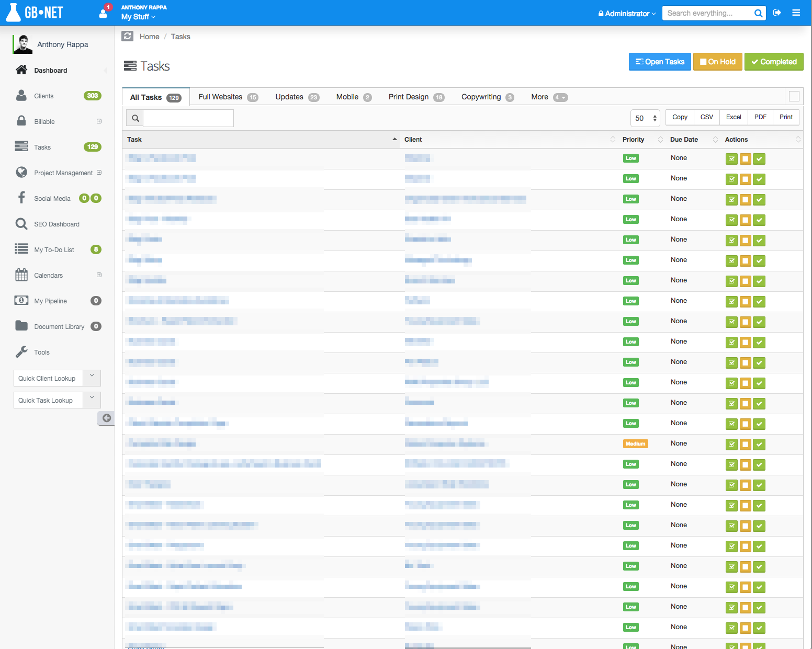Click the On Hold button

[718, 62]
